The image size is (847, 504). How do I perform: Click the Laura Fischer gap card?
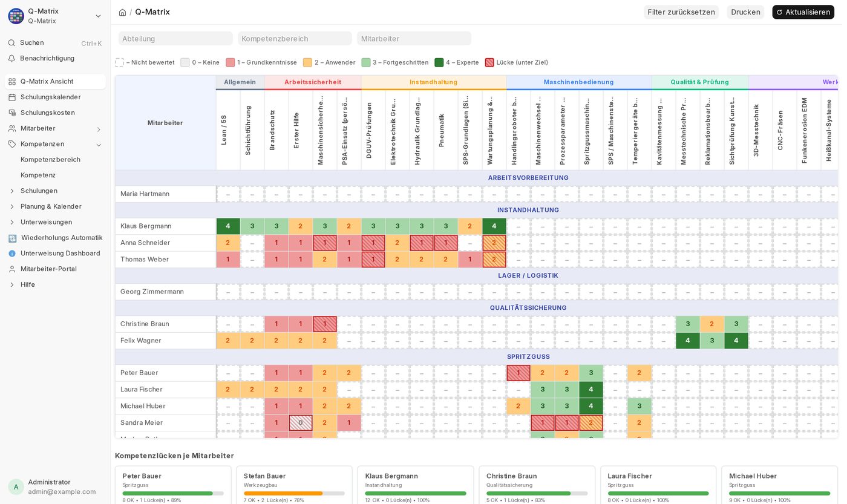658,485
